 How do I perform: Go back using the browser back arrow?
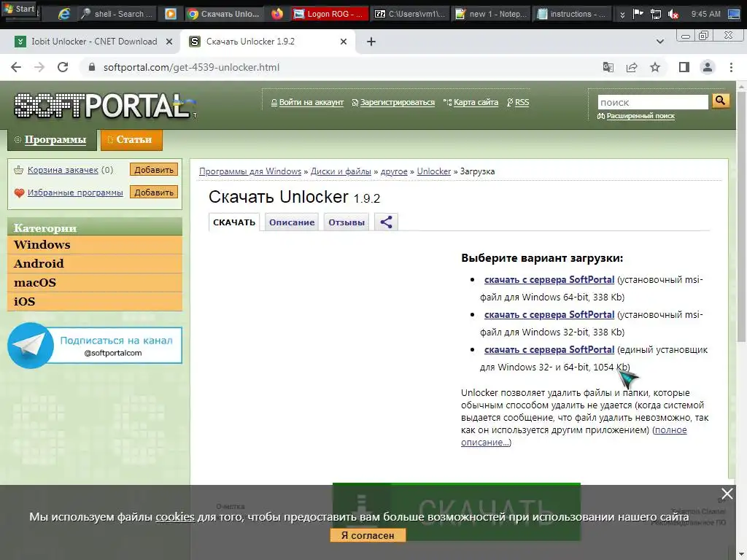click(x=16, y=67)
